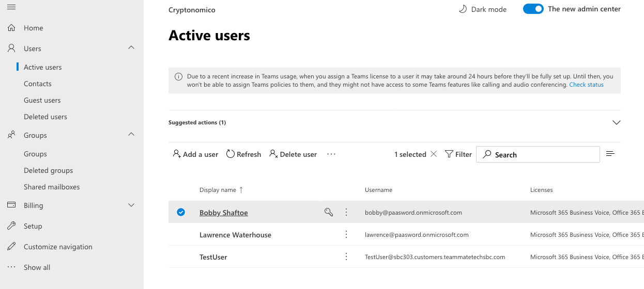This screenshot has height=289, width=644.
Task: Click Customize navigation label
Action: (58, 247)
